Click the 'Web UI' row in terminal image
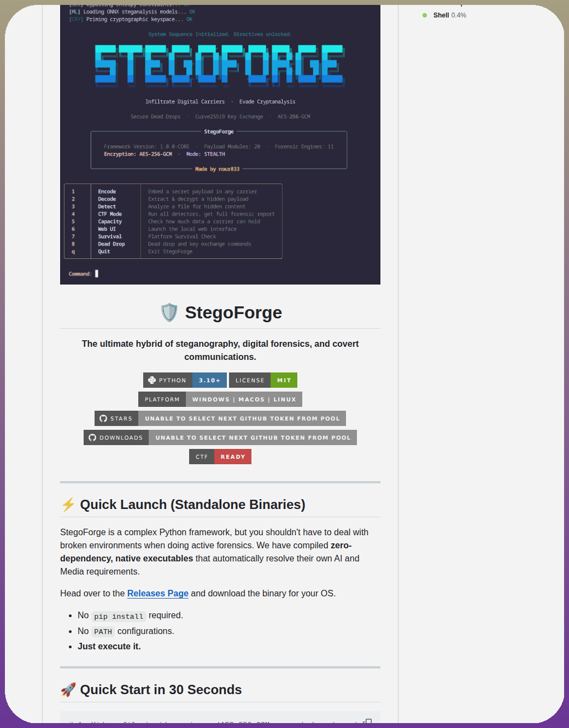 point(173,229)
